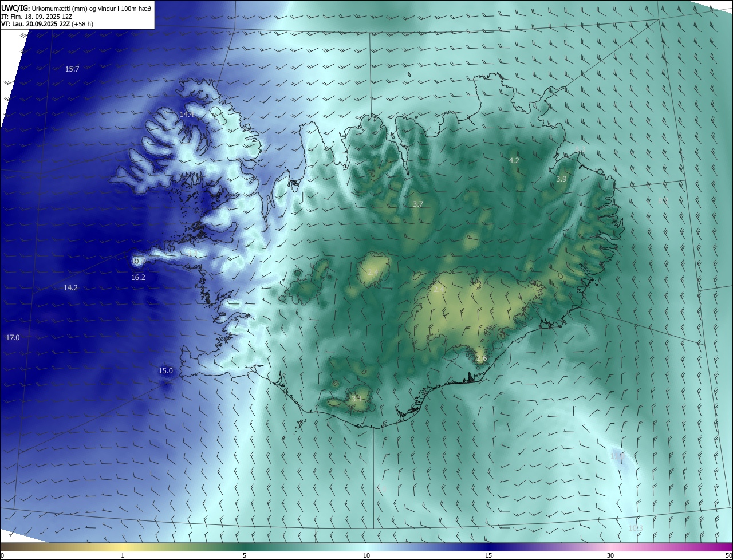This screenshot has width=733, height=560.
Task: Click the 15.0 value label
Action: tap(165, 370)
